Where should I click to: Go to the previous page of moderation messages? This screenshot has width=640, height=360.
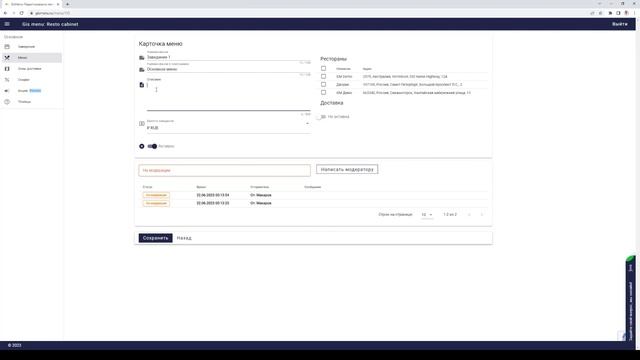click(469, 215)
